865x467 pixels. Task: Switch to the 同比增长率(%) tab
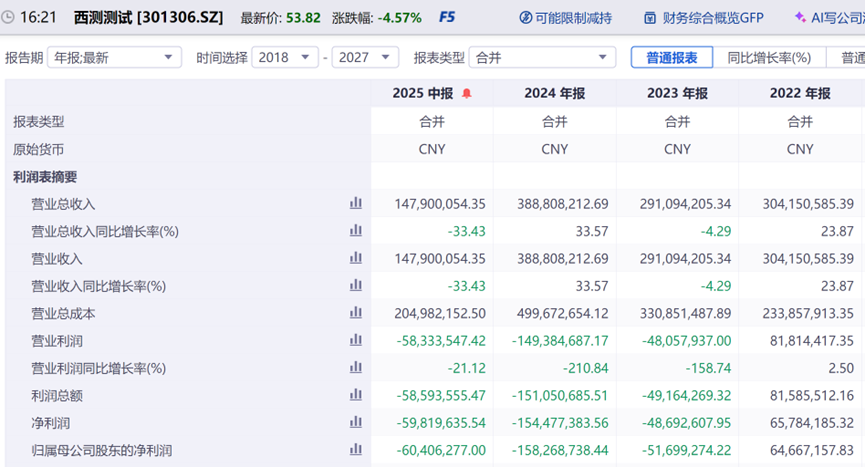pyautogui.click(x=768, y=58)
